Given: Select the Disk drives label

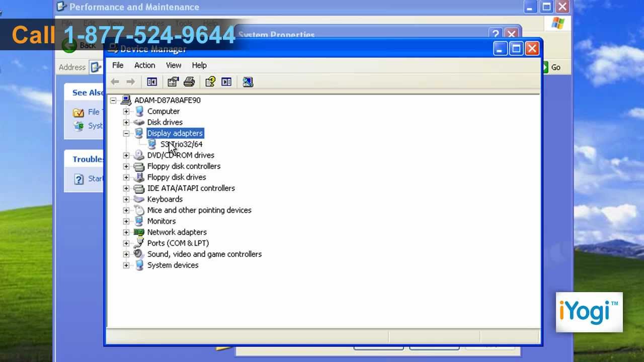Looking at the screenshot, I should [165, 122].
